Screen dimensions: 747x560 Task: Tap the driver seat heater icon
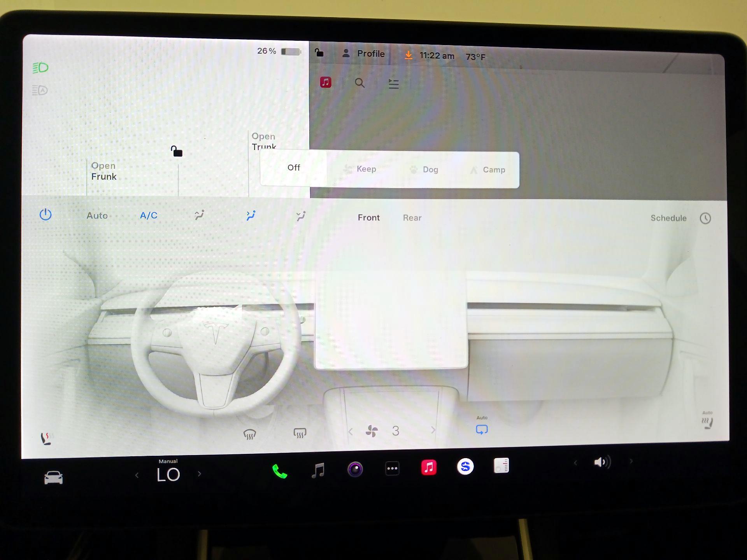47,438
